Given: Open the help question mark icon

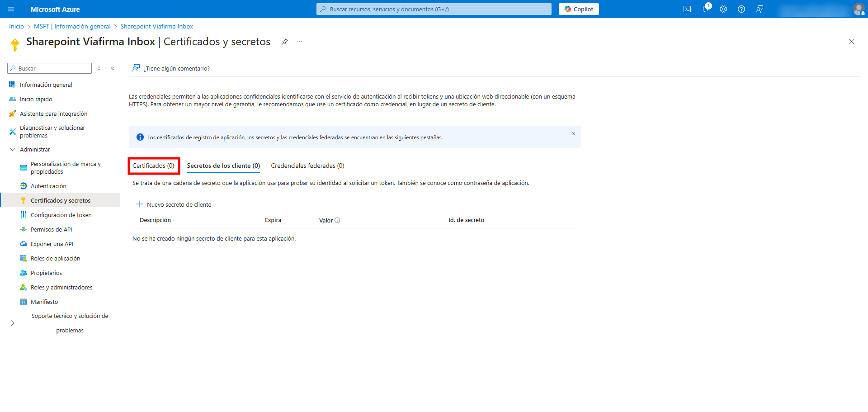Looking at the screenshot, I should pyautogui.click(x=741, y=9).
